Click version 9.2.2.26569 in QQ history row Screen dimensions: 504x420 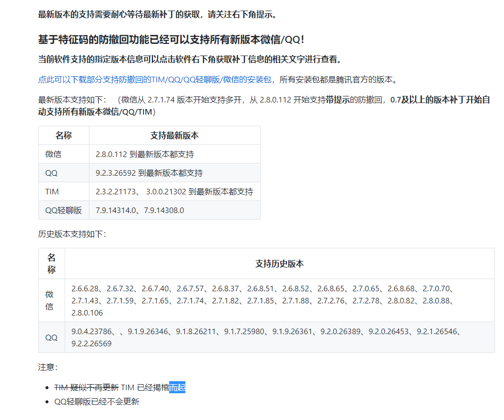click(91, 343)
